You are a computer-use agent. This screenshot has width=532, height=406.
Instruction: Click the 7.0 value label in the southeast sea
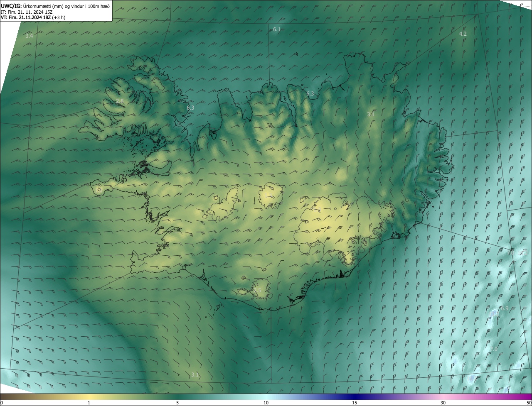[493, 349]
